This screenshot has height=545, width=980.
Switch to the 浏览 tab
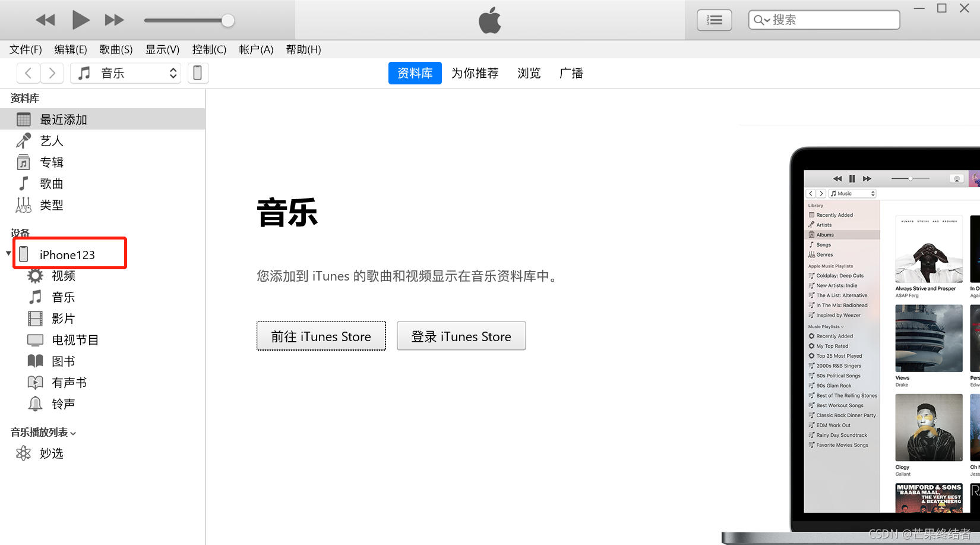point(529,73)
